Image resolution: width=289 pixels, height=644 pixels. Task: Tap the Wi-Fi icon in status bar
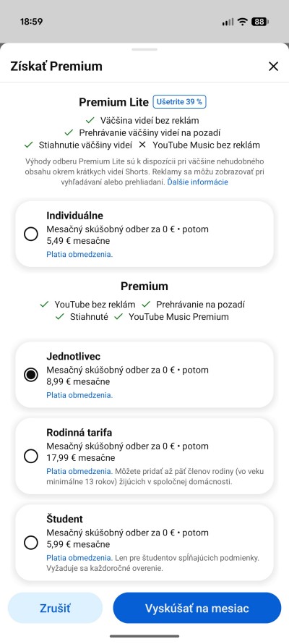tap(243, 22)
